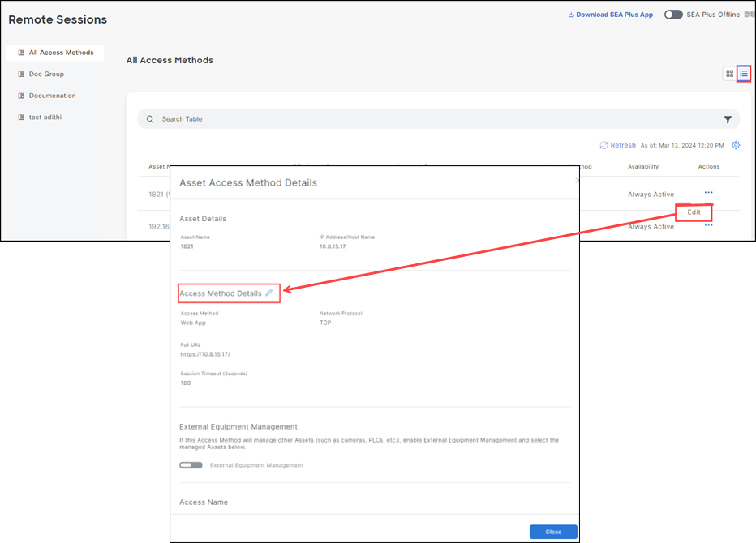
Task: Click the filter funnel icon on search bar
Action: 728,118
